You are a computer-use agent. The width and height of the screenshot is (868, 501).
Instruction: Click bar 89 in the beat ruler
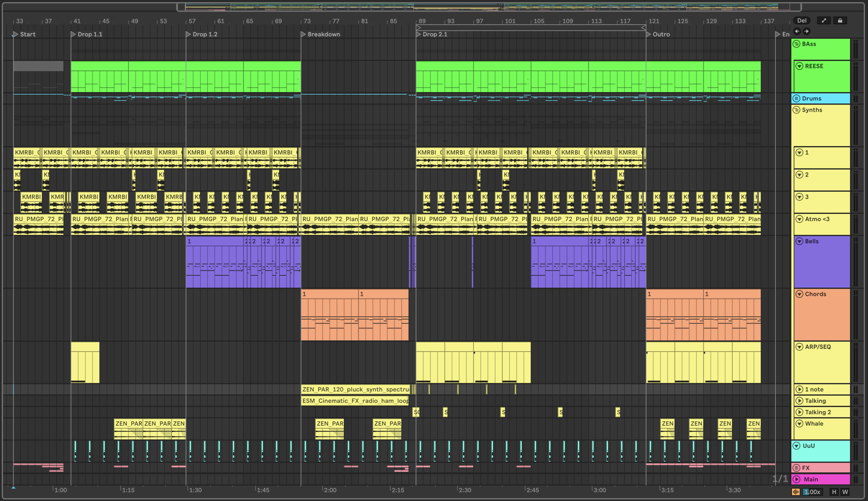coord(422,21)
